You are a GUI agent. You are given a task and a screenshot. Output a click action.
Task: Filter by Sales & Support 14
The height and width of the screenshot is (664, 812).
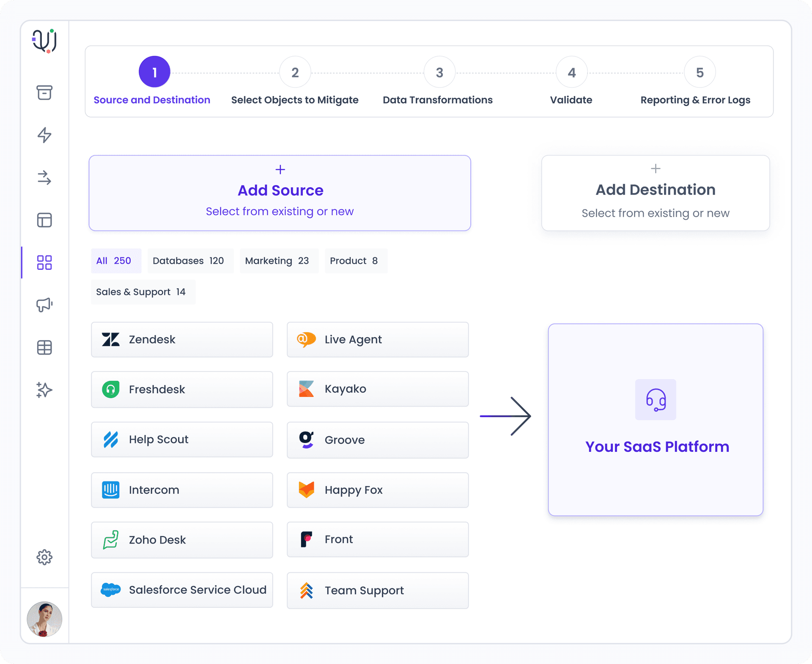point(143,292)
